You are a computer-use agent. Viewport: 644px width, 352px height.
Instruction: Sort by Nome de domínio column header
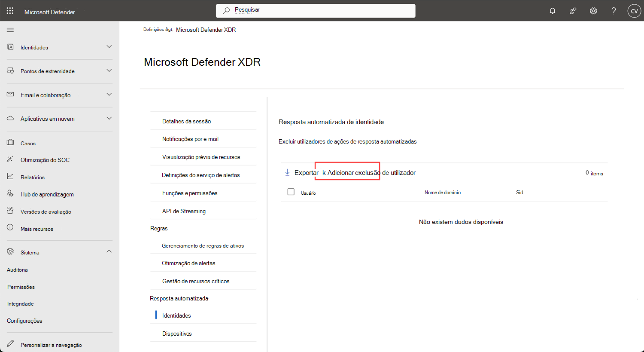pos(443,193)
